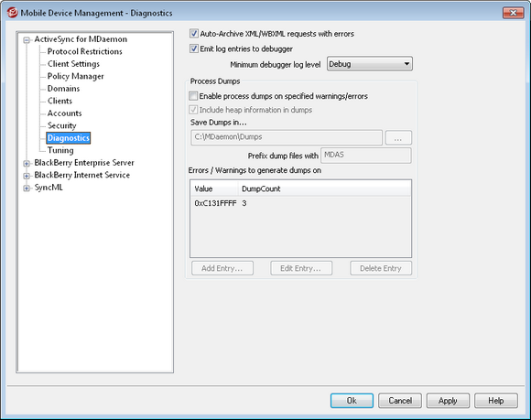Screen dimensions: 531x420
Task: Click the DumpCount column header
Action: click(x=261, y=188)
